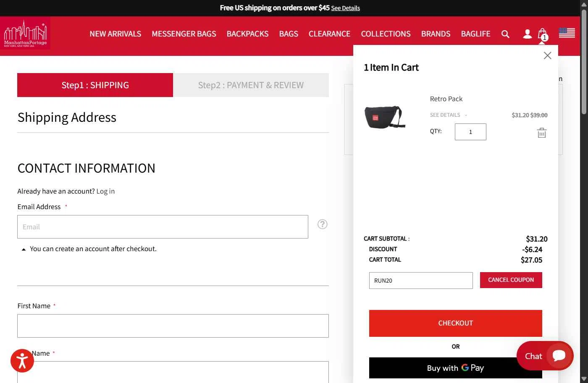The width and height of the screenshot is (588, 383).
Task: Remove Retro Pack using trash icon
Action: (542, 133)
